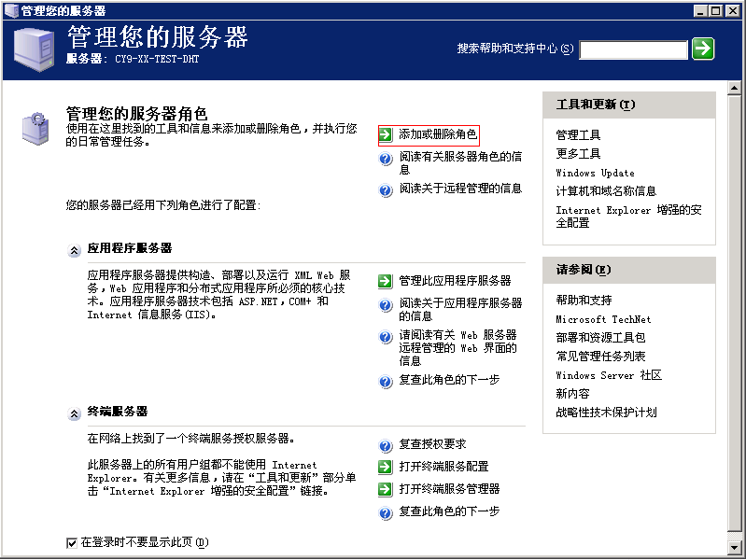The height and width of the screenshot is (560, 746).
Task: Open 管理此应用程序服务器 link
Action: (455, 281)
